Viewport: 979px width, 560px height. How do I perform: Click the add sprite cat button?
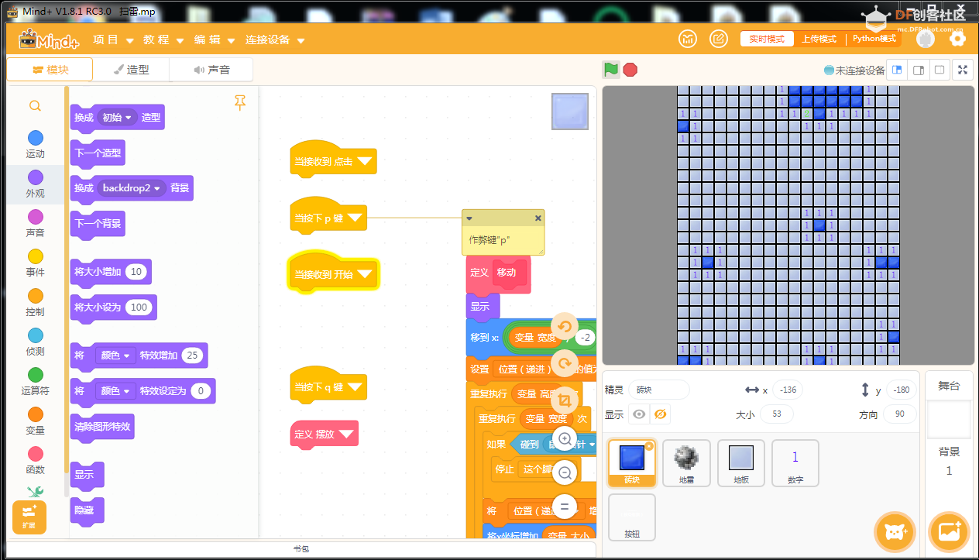coord(895,532)
